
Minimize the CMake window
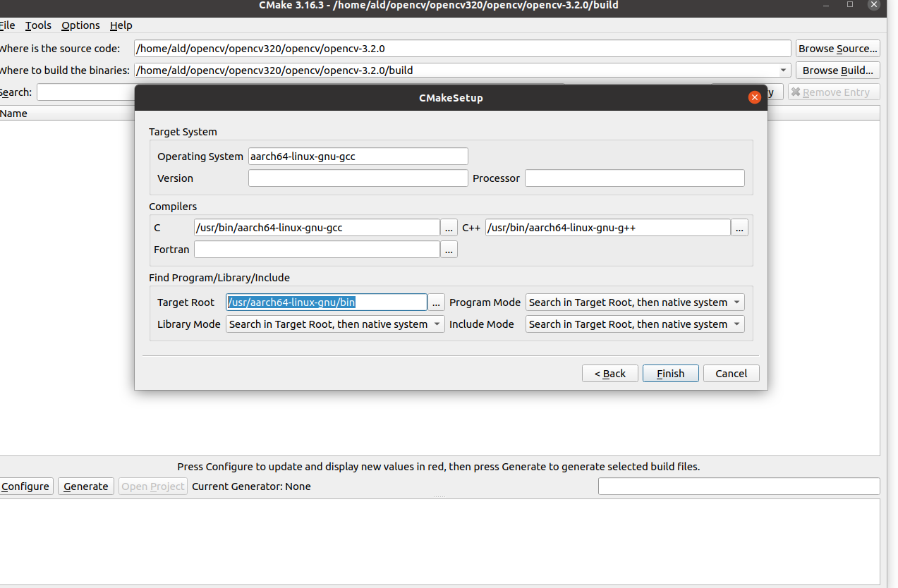tap(826, 5)
